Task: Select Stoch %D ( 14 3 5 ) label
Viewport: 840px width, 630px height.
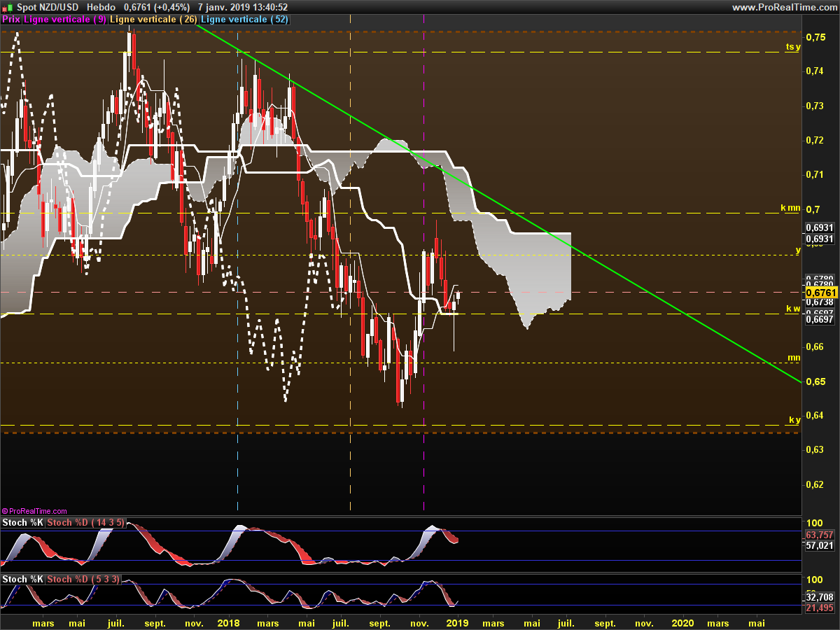Action: pos(85,522)
